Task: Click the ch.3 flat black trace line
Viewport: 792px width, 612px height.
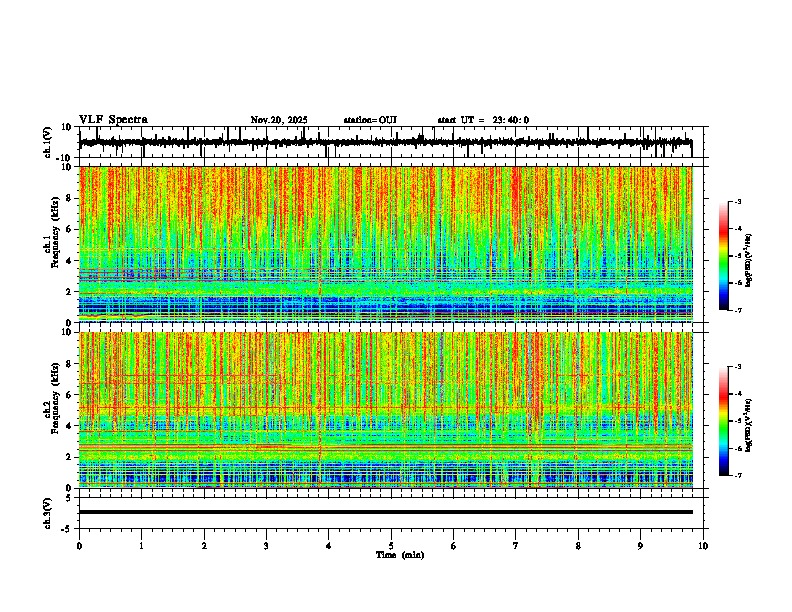Action: coord(385,512)
